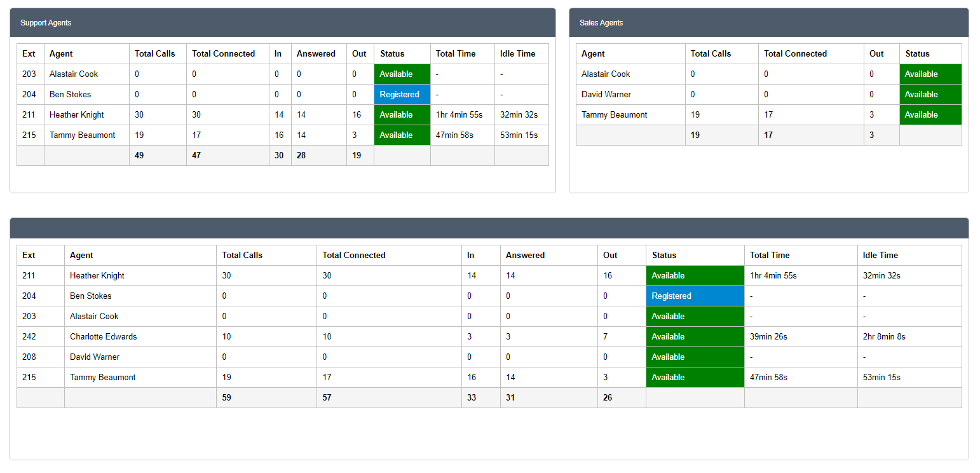Click extension 203 in Support Agents table
The image size is (980, 473).
pos(29,74)
